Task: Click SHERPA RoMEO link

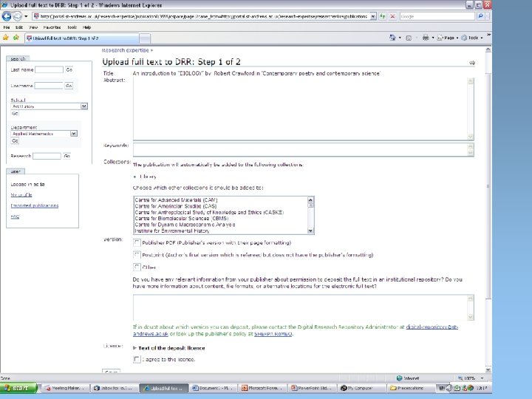Action: tap(273, 334)
